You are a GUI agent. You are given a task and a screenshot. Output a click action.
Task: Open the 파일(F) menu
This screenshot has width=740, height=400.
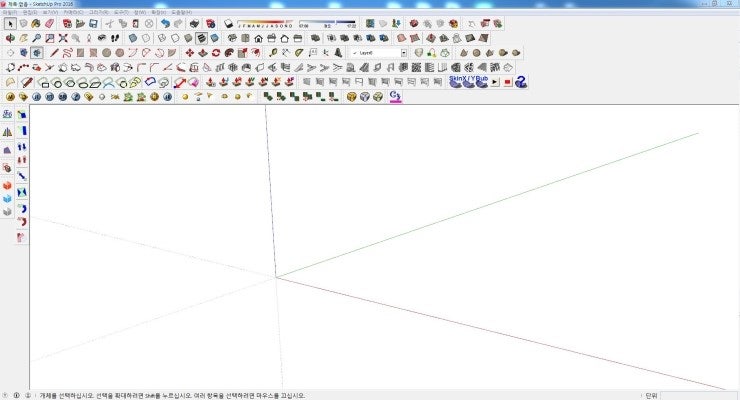tap(9, 12)
